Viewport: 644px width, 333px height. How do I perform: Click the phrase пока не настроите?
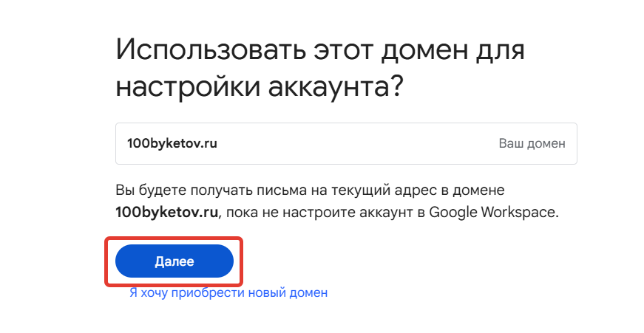point(276,213)
